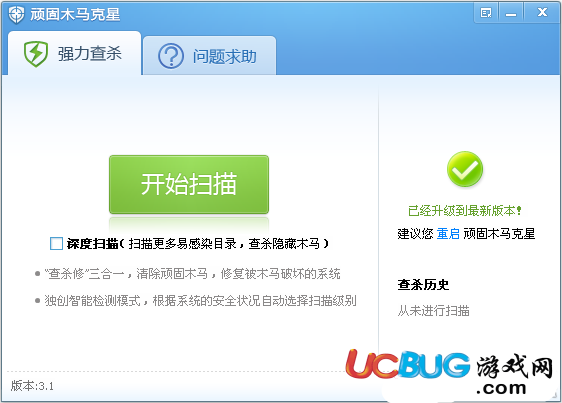The height and width of the screenshot is (403, 562).
Task: Click the 深度扫描 label text
Action: (92, 244)
